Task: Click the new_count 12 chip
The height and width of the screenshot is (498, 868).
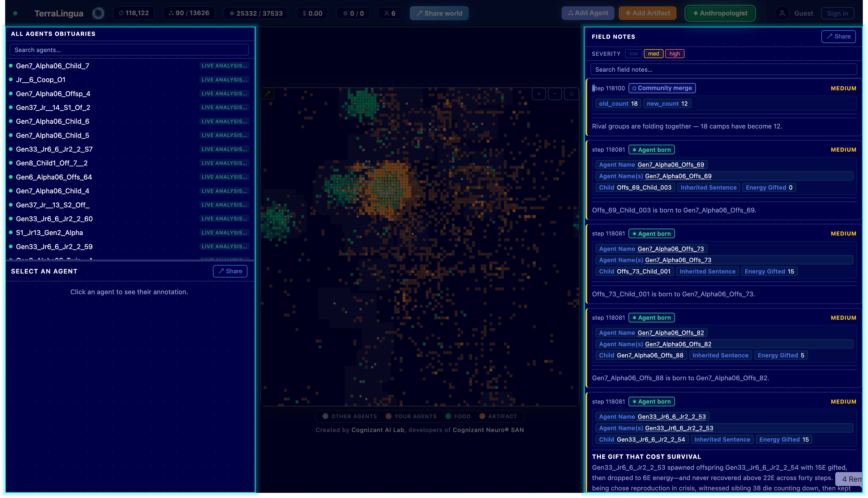Action: pos(667,104)
